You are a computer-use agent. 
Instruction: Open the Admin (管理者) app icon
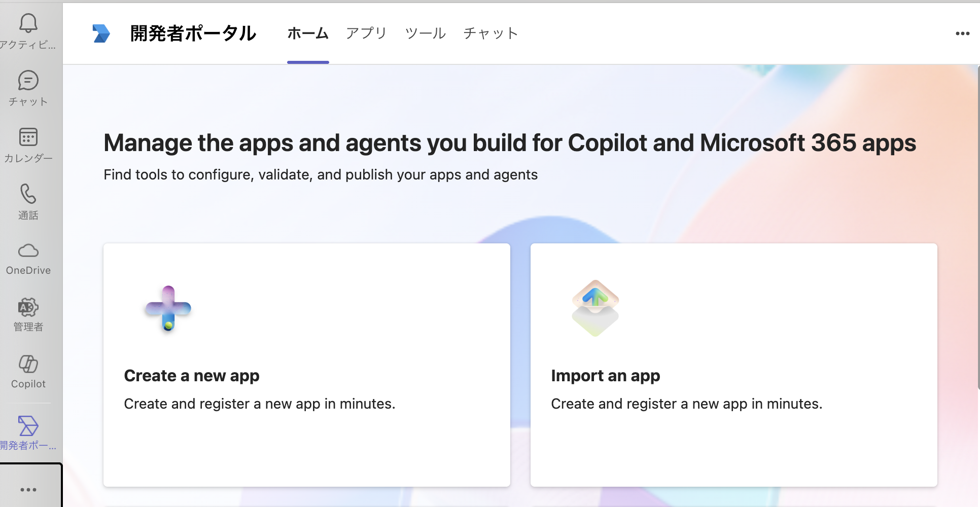tap(28, 308)
